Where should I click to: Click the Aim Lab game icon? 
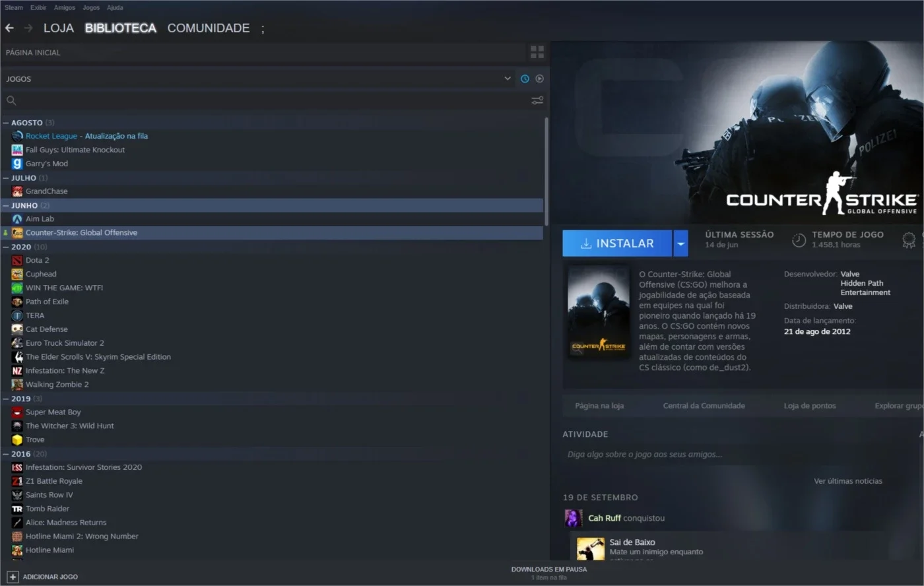pos(17,219)
